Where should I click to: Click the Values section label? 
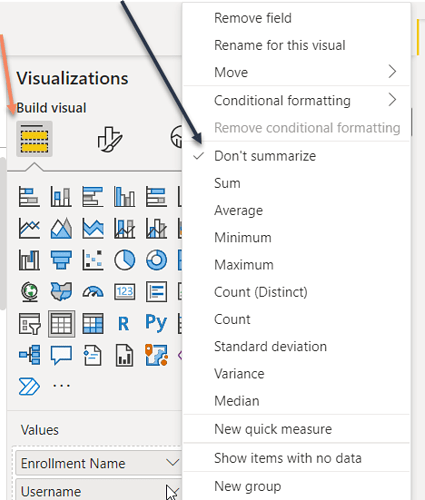(40, 430)
